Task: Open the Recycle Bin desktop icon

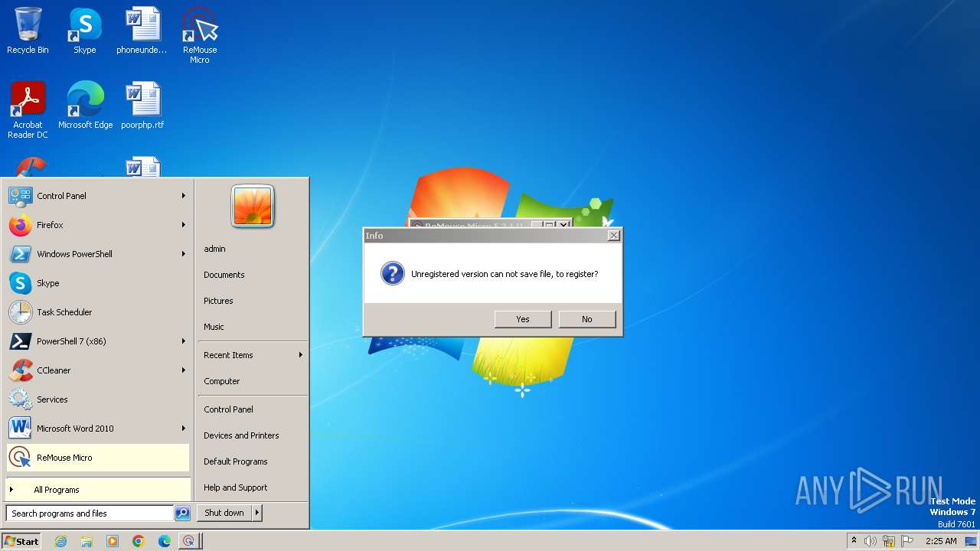Action: [x=28, y=31]
